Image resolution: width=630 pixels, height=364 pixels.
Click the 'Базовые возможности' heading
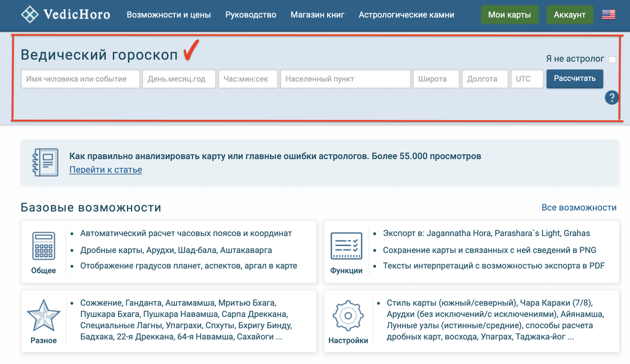pyautogui.click(x=91, y=208)
